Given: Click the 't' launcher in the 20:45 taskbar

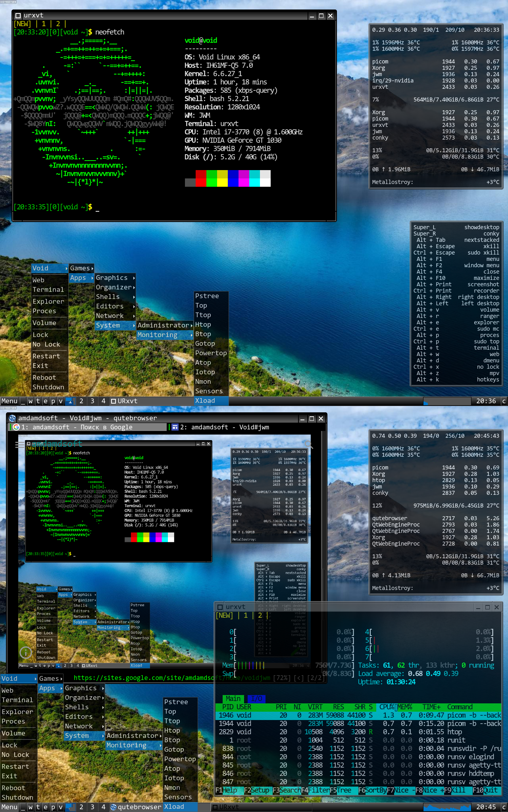Looking at the screenshot, I should tap(38, 807).
